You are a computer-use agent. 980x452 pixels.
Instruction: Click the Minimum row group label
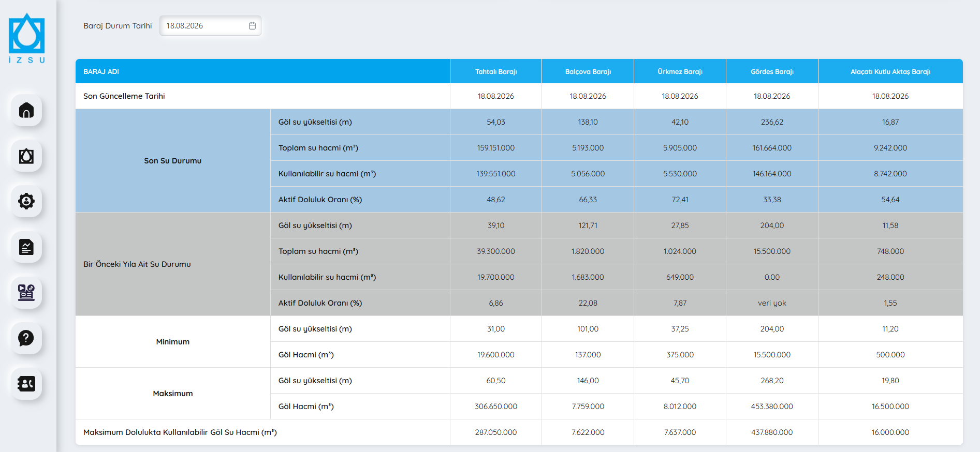173,342
